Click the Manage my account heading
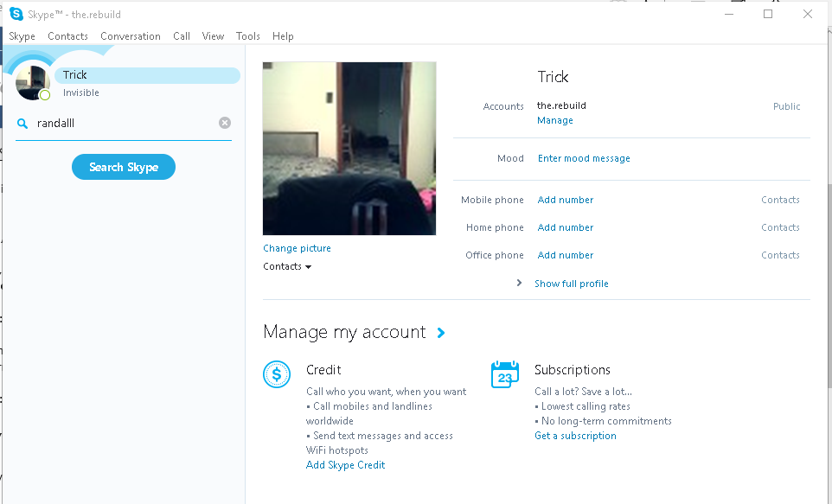Screen dimensions: 832x504 [344, 332]
